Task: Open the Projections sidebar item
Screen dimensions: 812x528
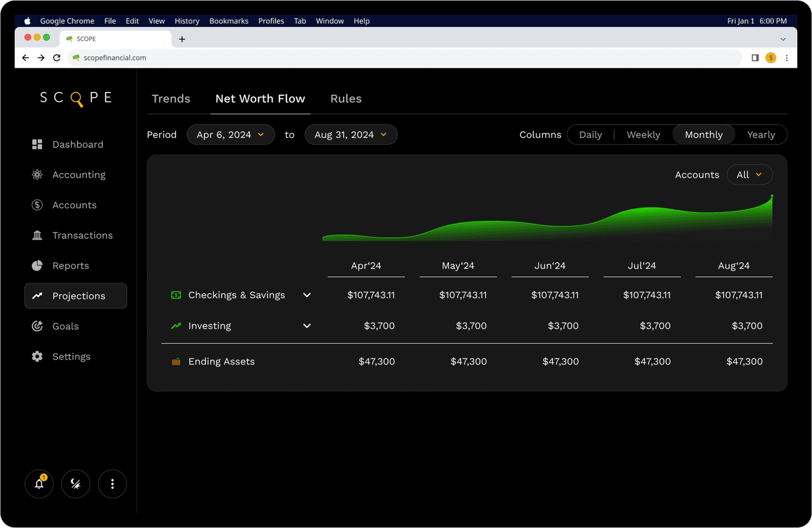Action: 75,295
